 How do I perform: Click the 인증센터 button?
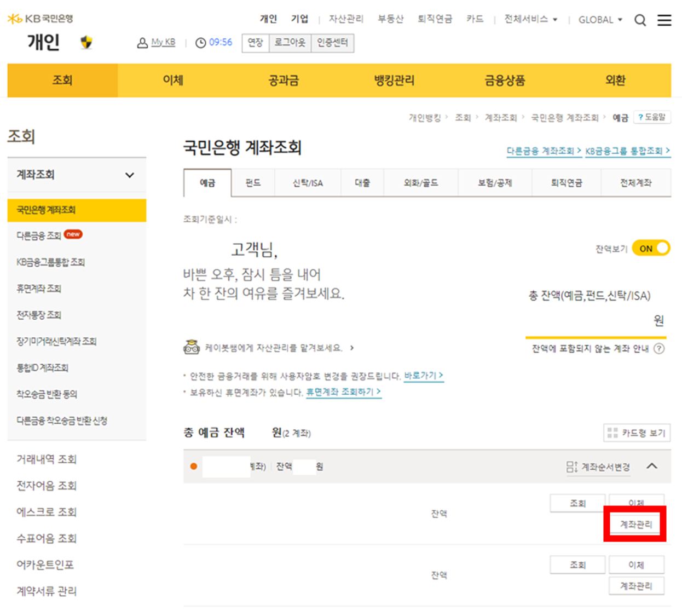click(333, 43)
